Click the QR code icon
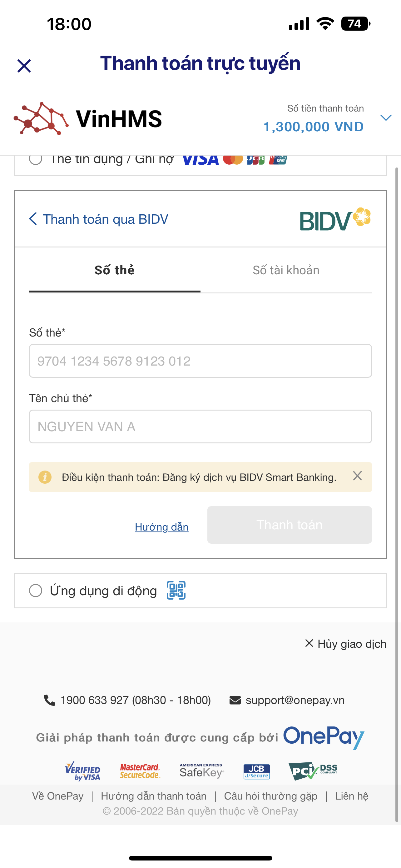This screenshot has width=401, height=868. pos(176,590)
